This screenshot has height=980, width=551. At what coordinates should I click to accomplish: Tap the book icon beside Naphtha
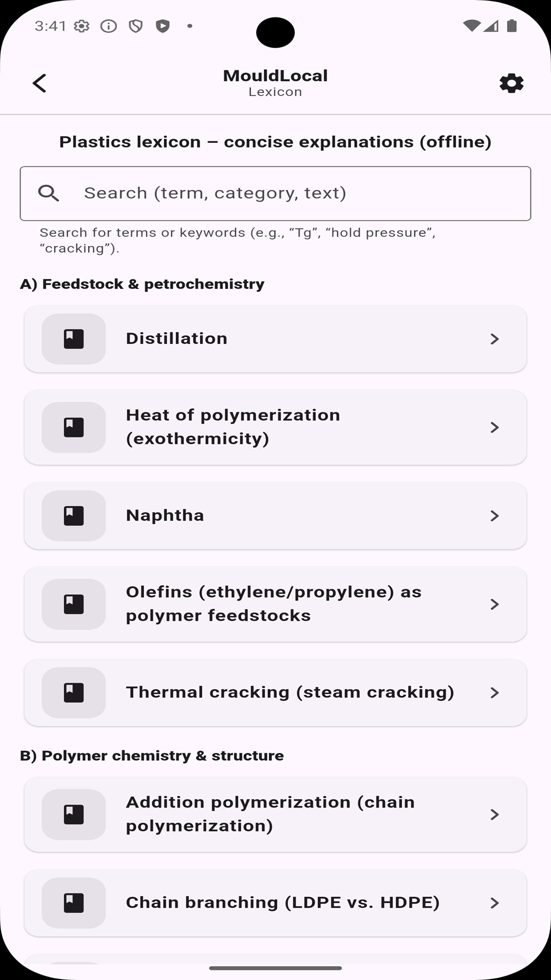[73, 516]
